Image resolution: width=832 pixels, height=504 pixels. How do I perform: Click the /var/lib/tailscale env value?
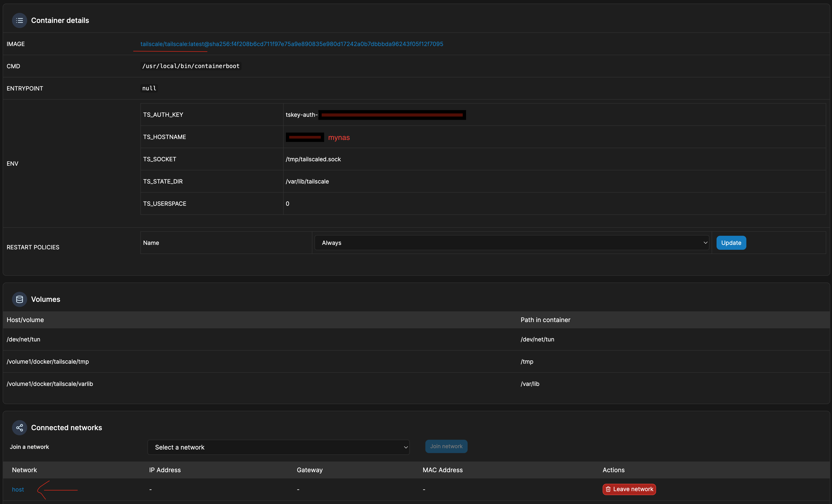(307, 181)
